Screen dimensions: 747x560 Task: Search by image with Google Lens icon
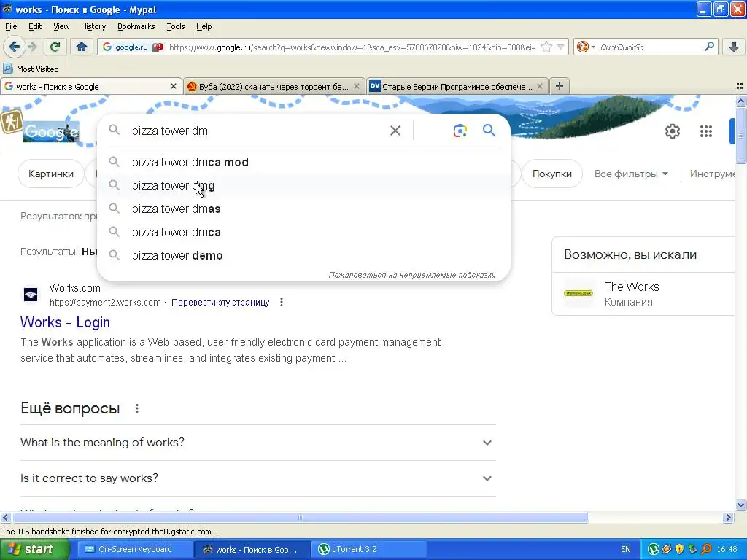pos(460,131)
